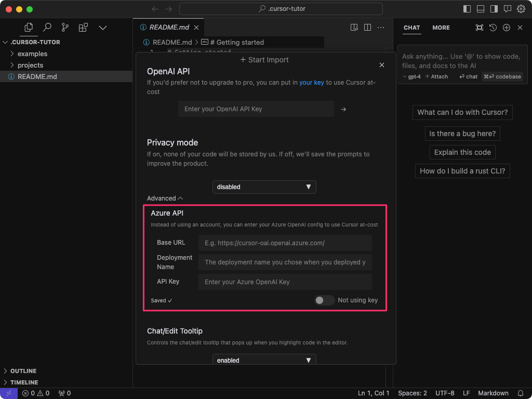This screenshot has height=399, width=532.
Task: Open chat history clock icon
Action: click(x=493, y=28)
